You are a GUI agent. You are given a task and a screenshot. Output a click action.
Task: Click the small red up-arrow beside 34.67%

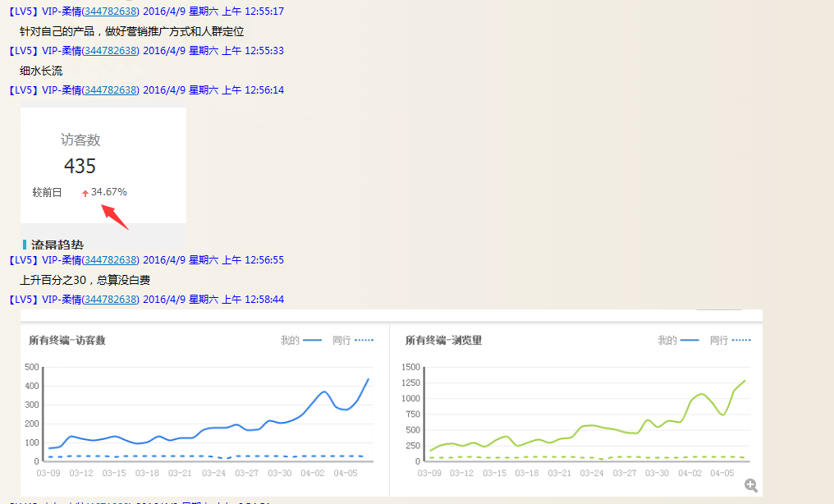pyautogui.click(x=85, y=193)
